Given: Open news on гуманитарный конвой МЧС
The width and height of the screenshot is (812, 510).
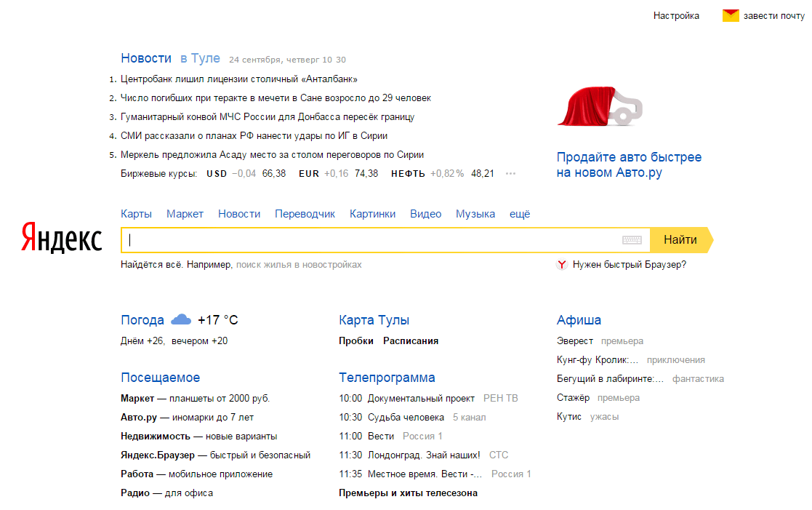Looking at the screenshot, I should (x=268, y=117).
